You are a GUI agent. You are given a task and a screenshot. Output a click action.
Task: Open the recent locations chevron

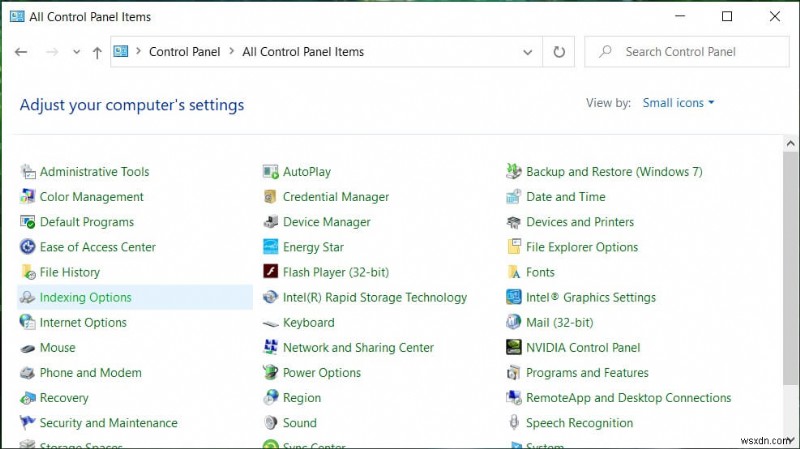(x=76, y=52)
